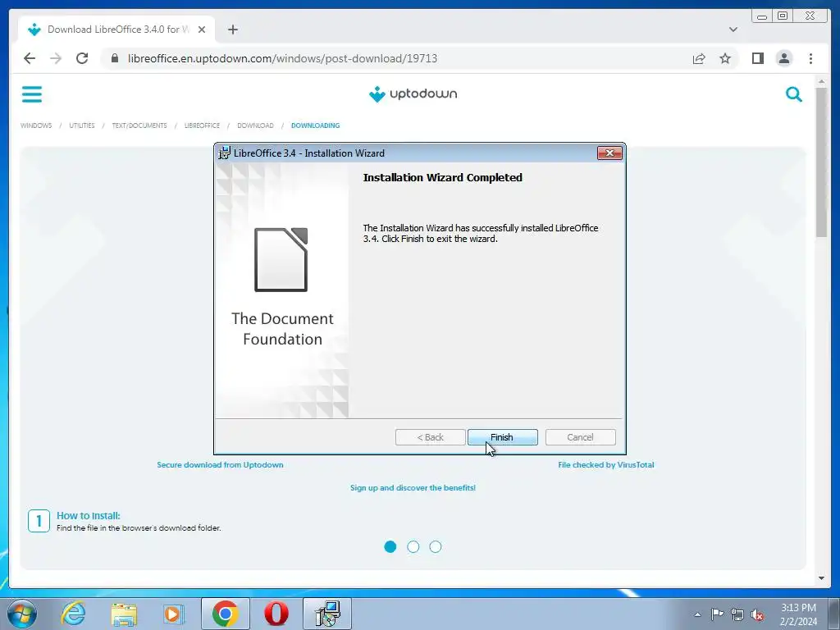Click the forward navigation arrow

point(56,58)
